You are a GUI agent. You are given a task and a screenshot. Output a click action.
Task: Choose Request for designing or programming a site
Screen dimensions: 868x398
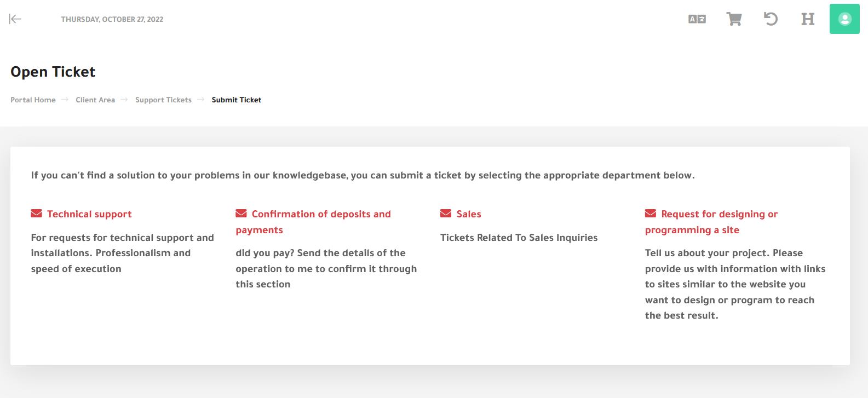719,214
